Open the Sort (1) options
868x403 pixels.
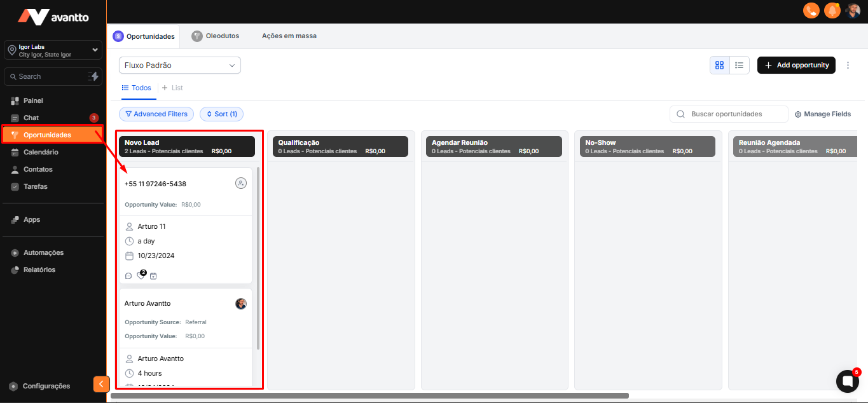(221, 114)
